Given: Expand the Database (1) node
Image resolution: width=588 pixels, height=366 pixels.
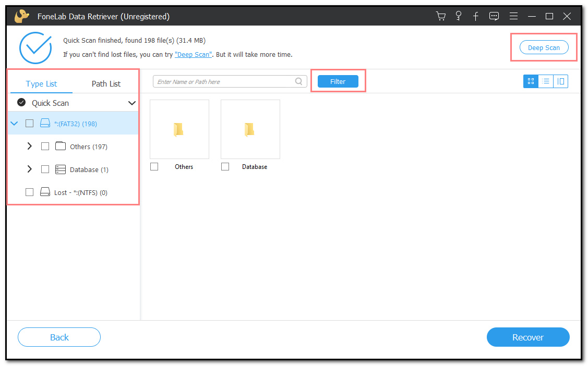Looking at the screenshot, I should (29, 169).
